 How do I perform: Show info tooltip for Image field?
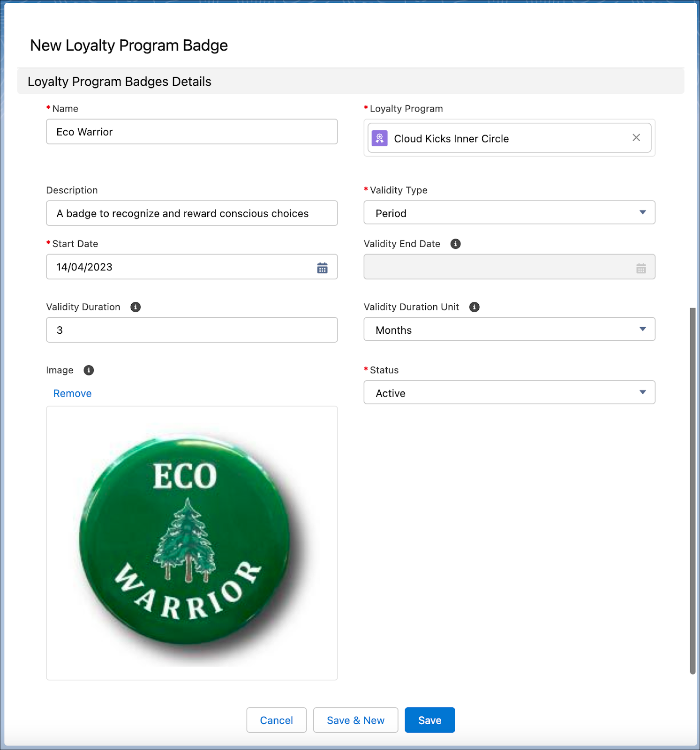click(x=89, y=370)
